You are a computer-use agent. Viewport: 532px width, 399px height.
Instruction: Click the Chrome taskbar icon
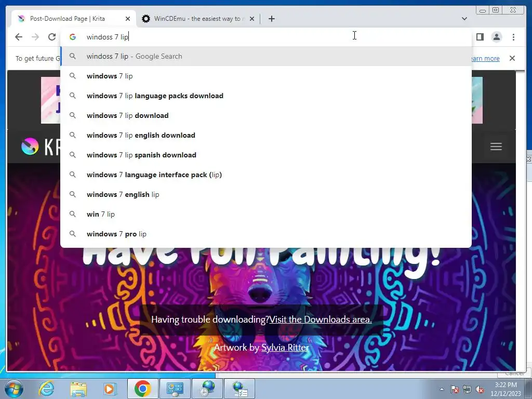(142, 389)
